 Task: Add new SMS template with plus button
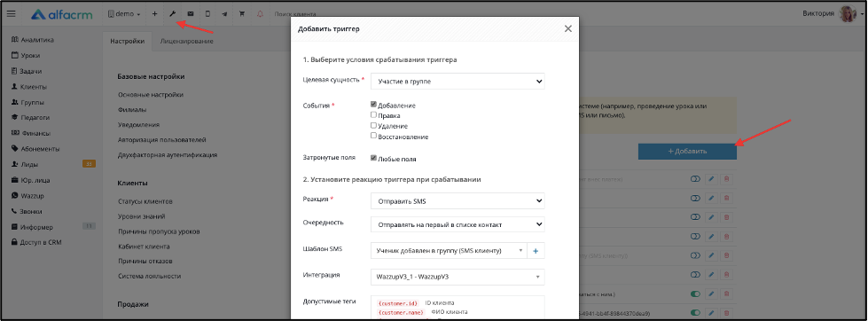[x=536, y=251]
